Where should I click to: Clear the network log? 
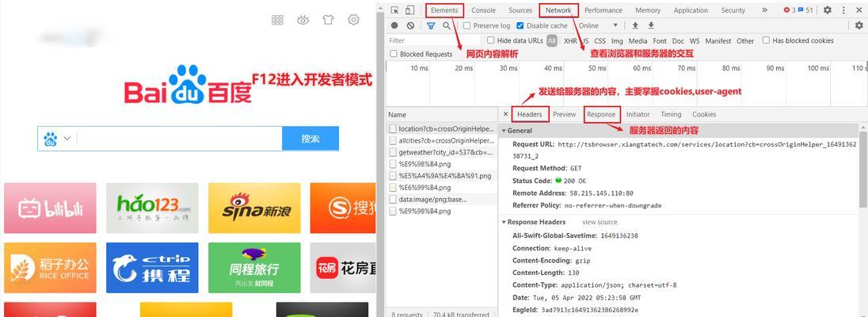[410, 25]
